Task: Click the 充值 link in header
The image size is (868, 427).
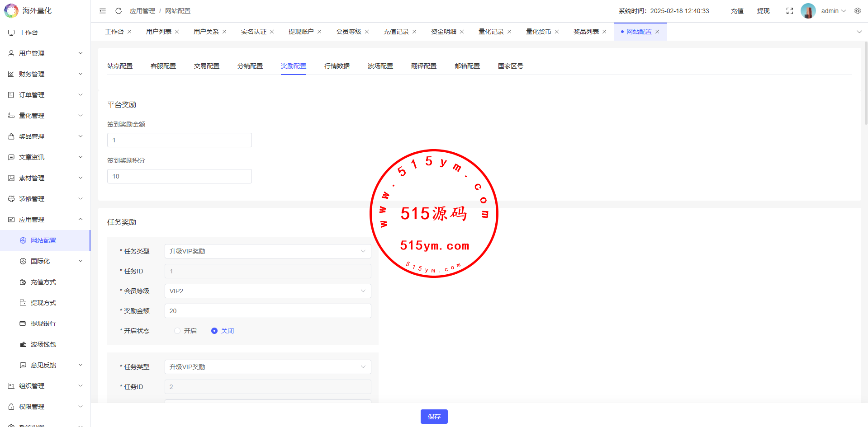Action: tap(737, 11)
